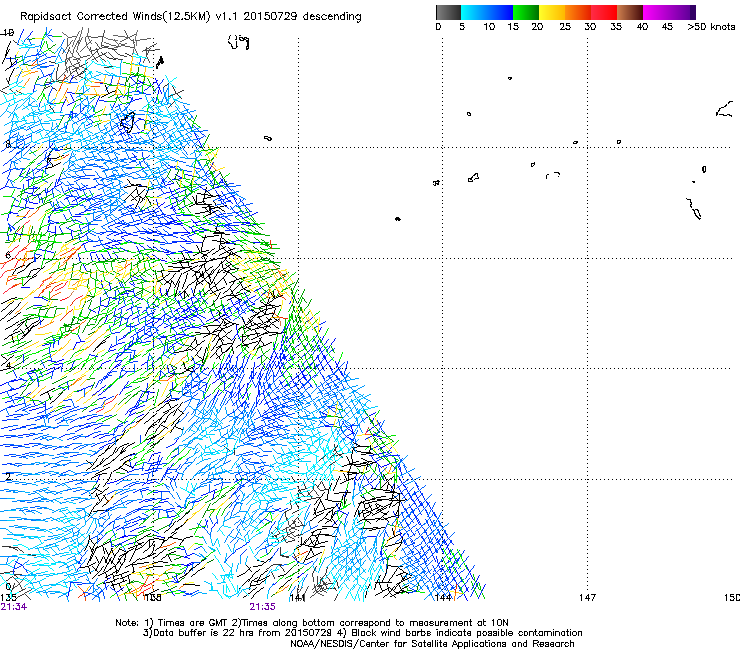Click the '35' label under the color scale
The width and height of the screenshot is (740, 650).
pos(616,27)
